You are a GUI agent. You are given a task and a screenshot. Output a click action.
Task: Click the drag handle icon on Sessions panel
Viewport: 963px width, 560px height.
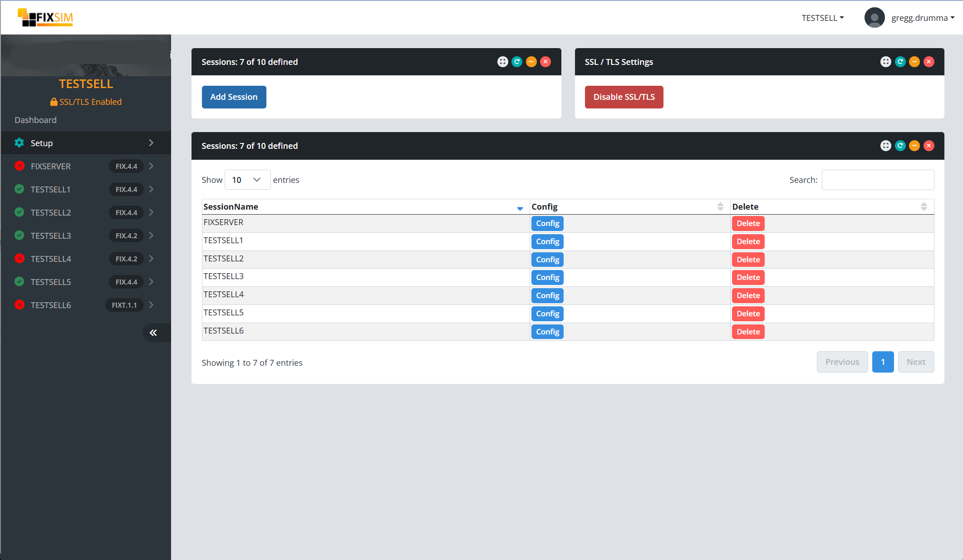click(502, 62)
